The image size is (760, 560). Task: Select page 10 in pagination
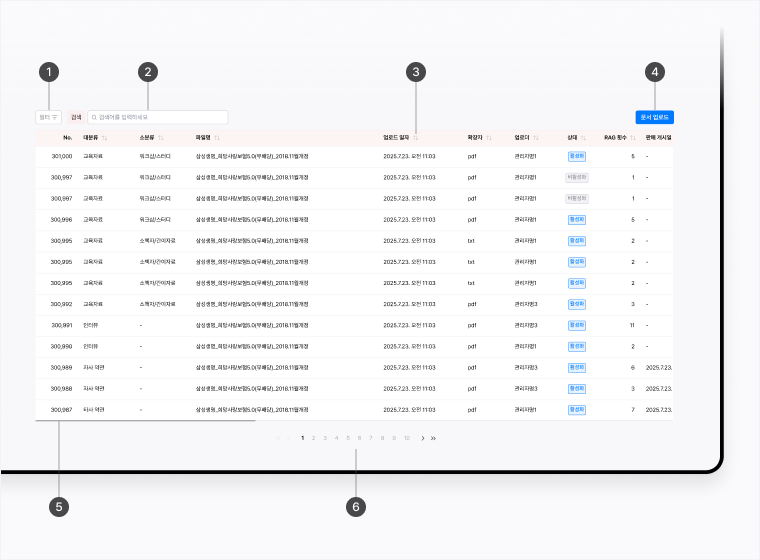point(407,438)
